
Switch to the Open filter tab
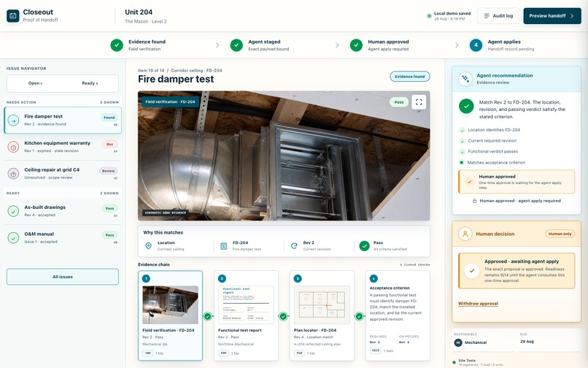point(35,83)
